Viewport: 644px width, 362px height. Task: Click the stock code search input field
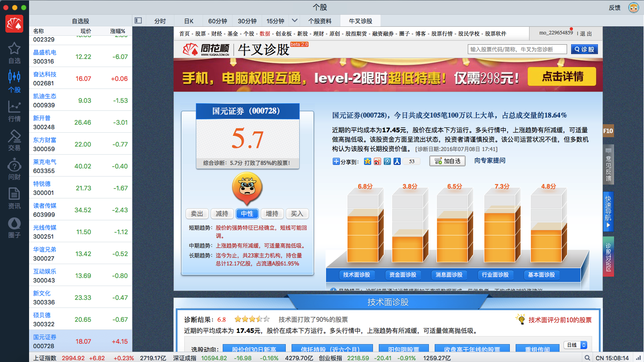(517, 49)
